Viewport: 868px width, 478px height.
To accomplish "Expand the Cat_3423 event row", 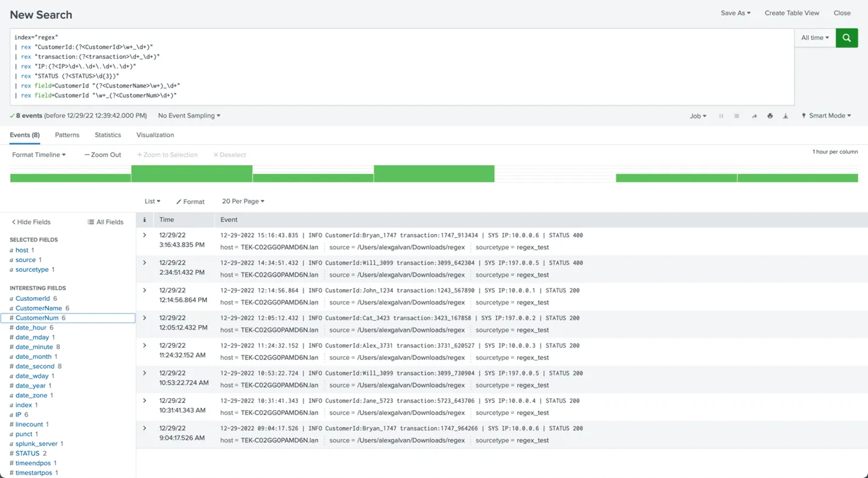I will (144, 318).
